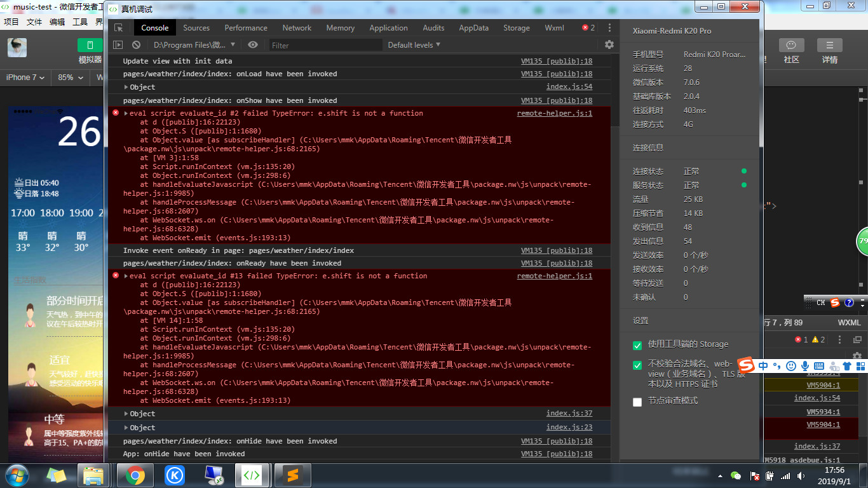
Task: Open the execution context dropdown D:\Program Files
Action: coord(194,45)
